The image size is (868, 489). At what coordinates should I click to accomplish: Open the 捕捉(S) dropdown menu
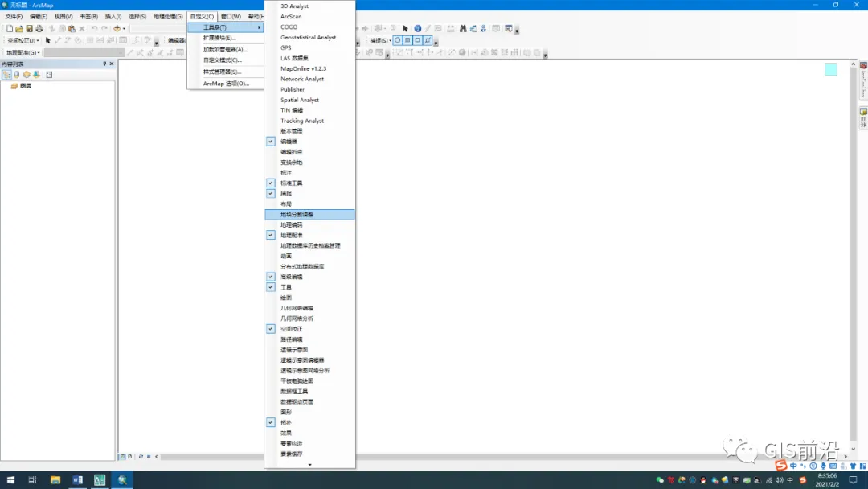(380, 40)
